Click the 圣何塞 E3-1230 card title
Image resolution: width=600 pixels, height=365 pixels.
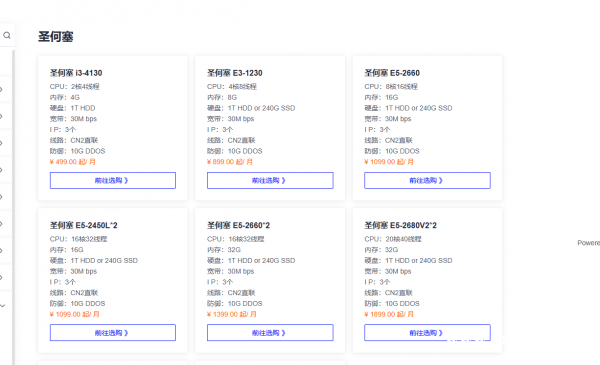pos(235,73)
